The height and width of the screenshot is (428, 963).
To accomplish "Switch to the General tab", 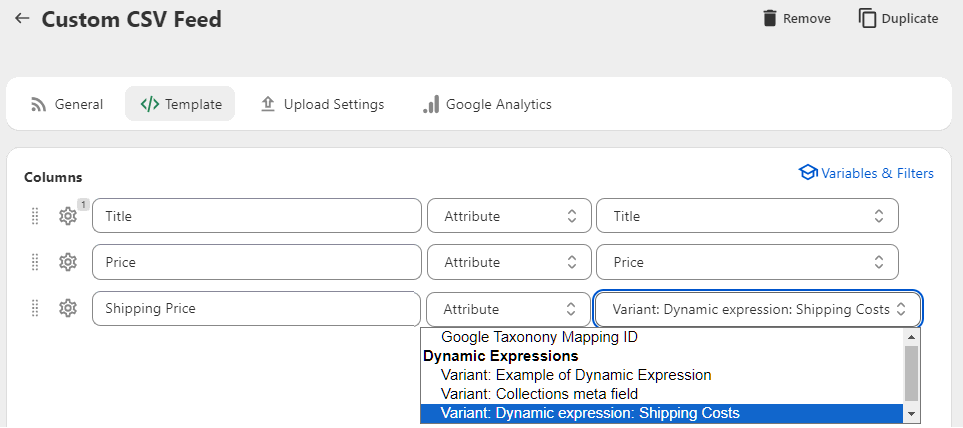I will [66, 104].
